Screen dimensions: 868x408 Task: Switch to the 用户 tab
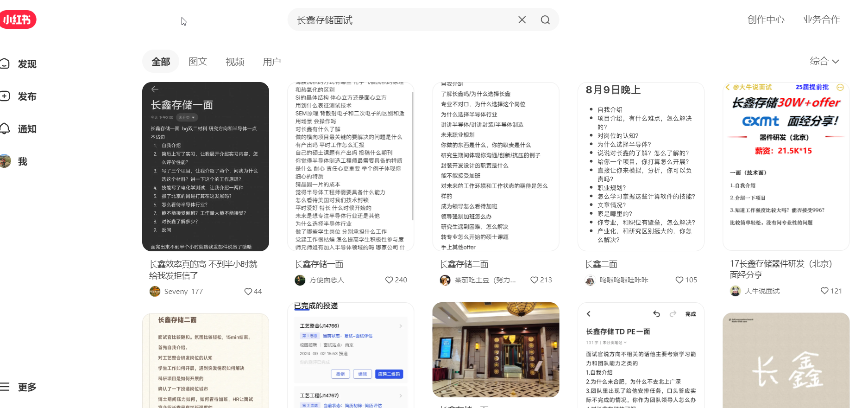pyautogui.click(x=272, y=62)
